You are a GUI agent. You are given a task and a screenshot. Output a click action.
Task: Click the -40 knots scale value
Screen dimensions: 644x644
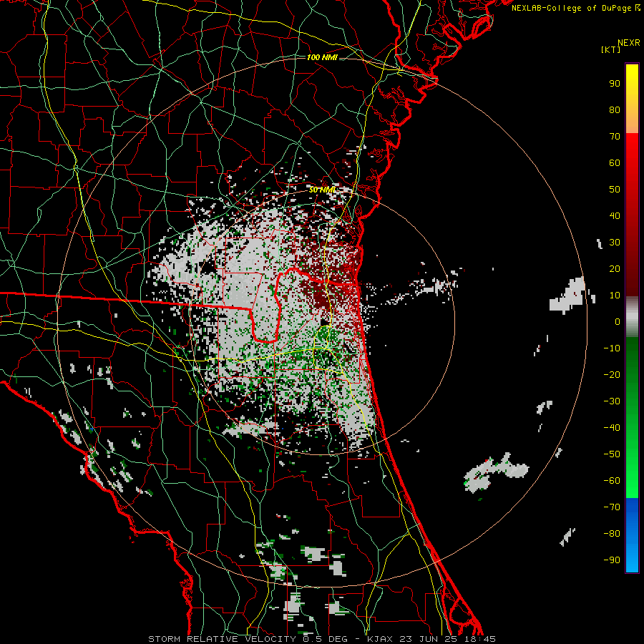[612, 428]
